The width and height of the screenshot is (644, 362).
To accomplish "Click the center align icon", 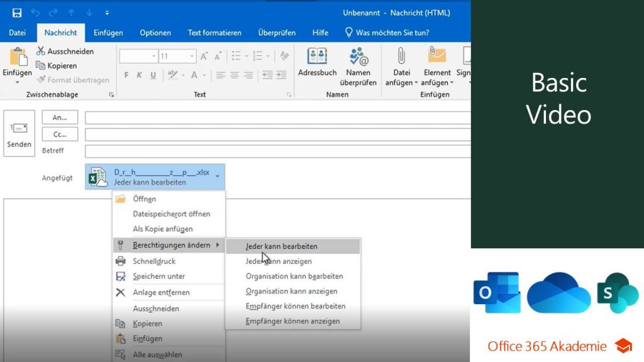I will point(235,75).
